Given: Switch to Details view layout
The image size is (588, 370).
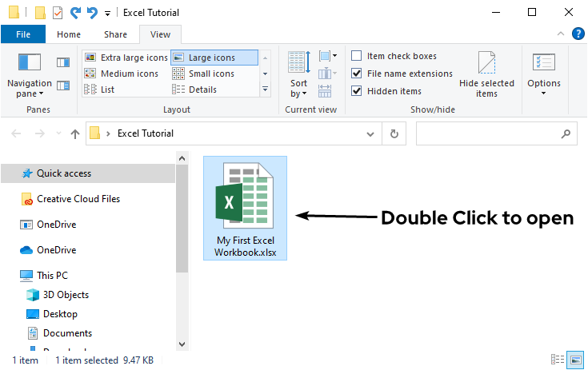Looking at the screenshot, I should 203,90.
